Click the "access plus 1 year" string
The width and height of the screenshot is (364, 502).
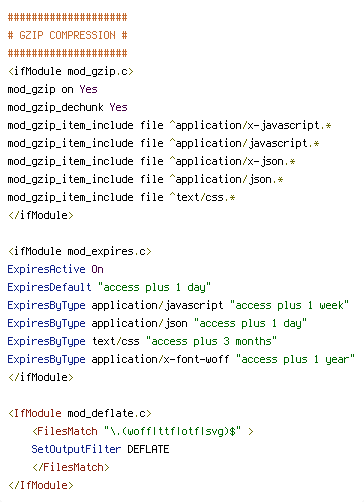point(296,359)
